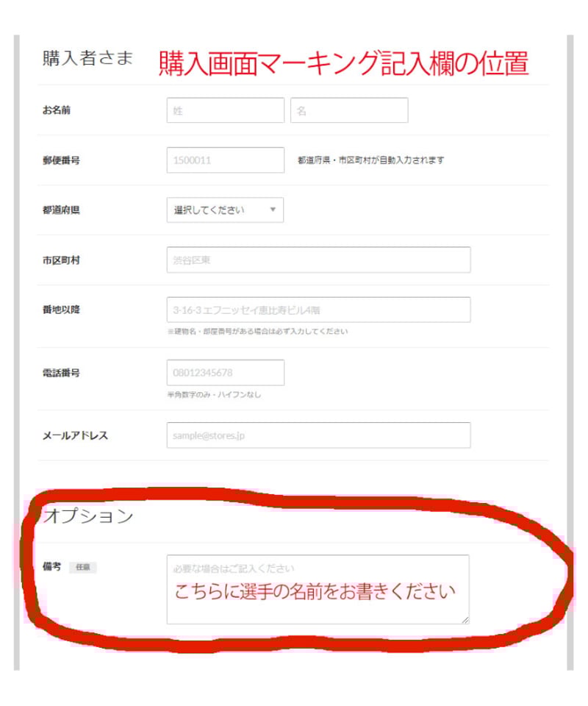Click the 姓 last name input field

point(226,110)
